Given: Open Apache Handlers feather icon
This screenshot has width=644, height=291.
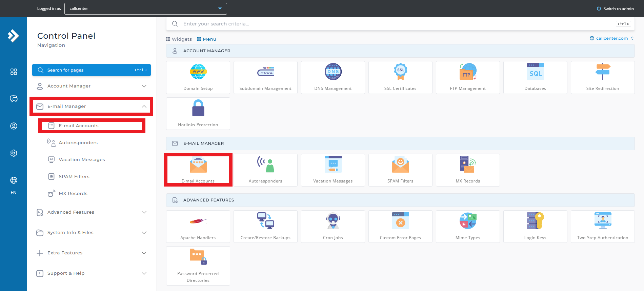Looking at the screenshot, I should [x=198, y=221].
